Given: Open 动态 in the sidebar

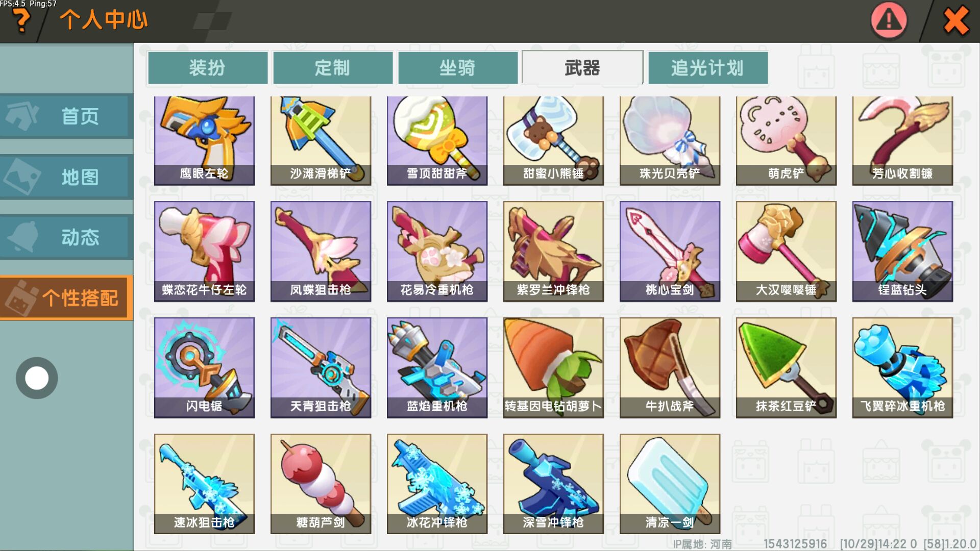Looking at the screenshot, I should (x=66, y=237).
